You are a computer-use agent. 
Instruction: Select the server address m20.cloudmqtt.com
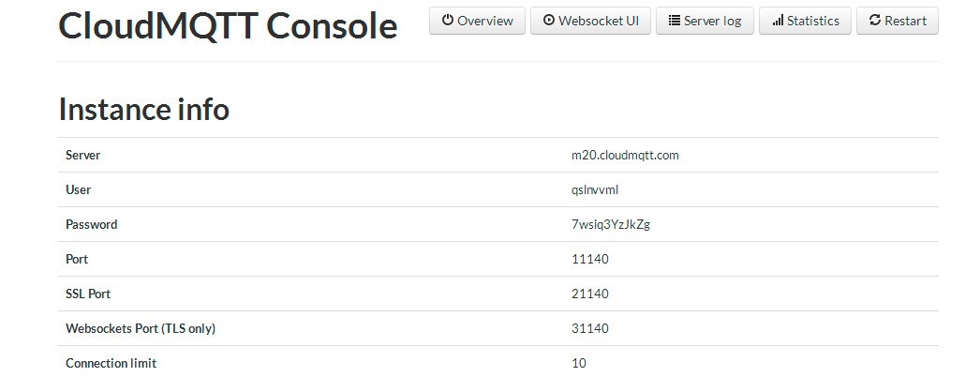[625, 156]
